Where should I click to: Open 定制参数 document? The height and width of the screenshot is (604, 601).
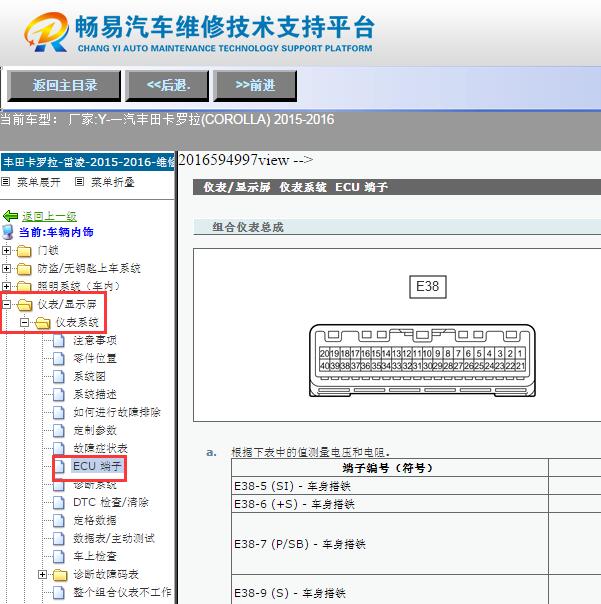pos(95,430)
